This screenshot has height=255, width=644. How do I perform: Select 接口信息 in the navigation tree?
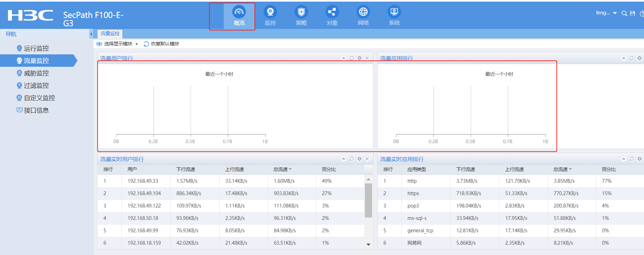click(36, 110)
